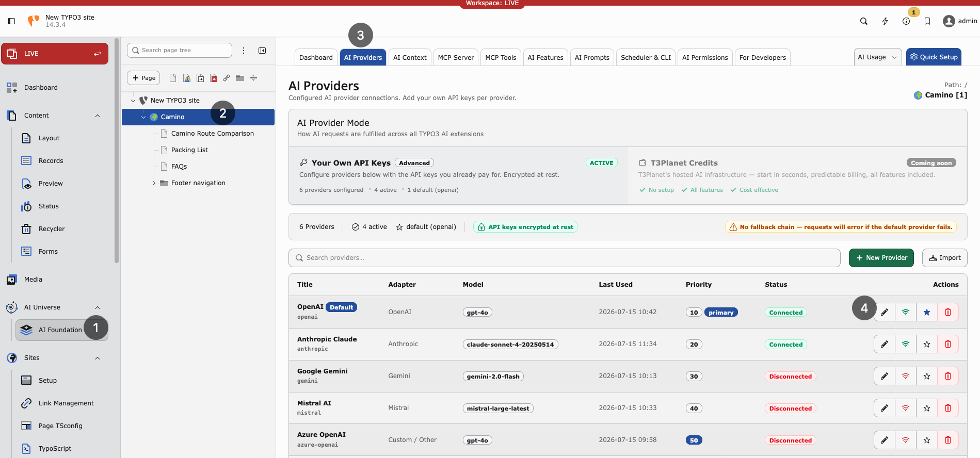Switch to the AI Permissions tab
This screenshot has height=458, width=980.
point(705,58)
